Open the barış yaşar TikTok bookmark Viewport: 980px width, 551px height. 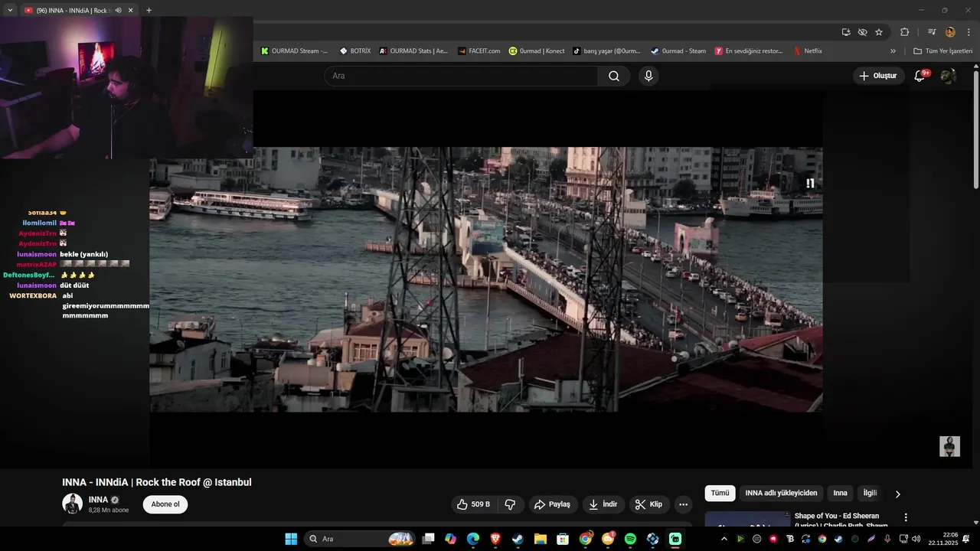[607, 51]
